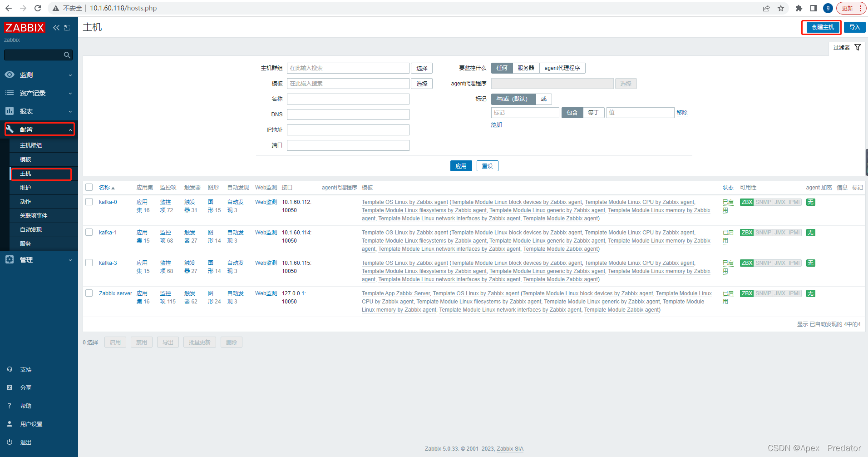
Task: Set tag evaluation to 或
Action: point(544,99)
